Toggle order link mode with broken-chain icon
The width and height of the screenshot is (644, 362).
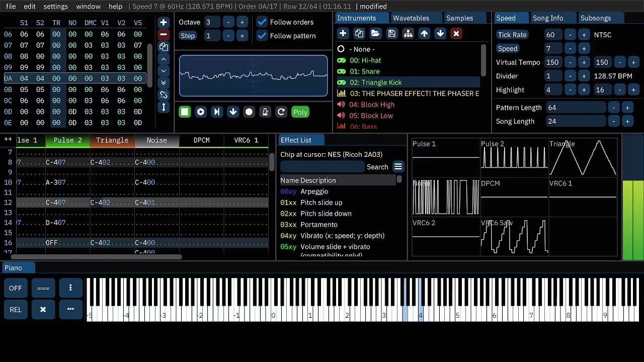(164, 95)
